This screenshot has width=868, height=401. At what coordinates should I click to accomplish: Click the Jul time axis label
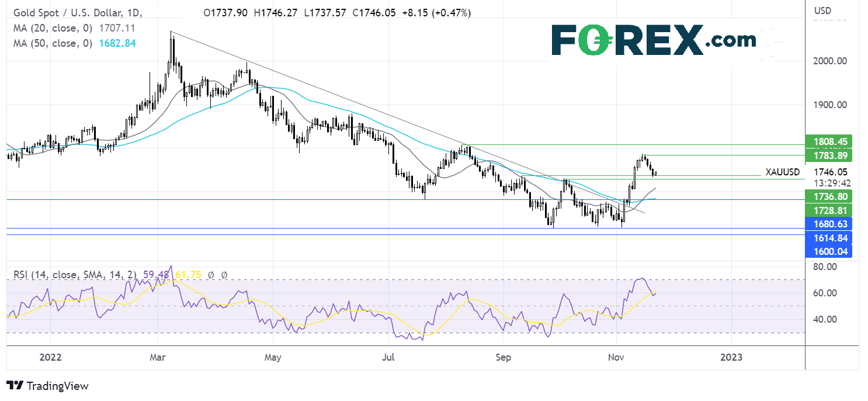pyautogui.click(x=388, y=357)
